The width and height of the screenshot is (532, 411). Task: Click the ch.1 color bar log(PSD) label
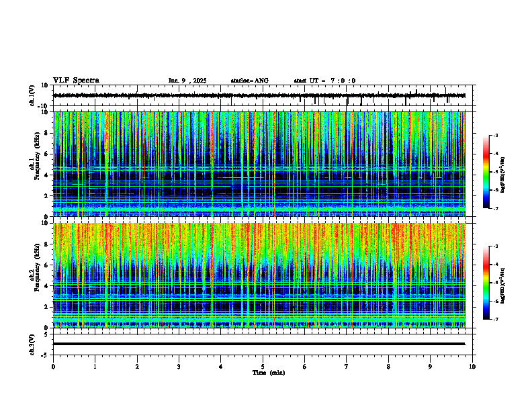pyautogui.click(x=503, y=175)
